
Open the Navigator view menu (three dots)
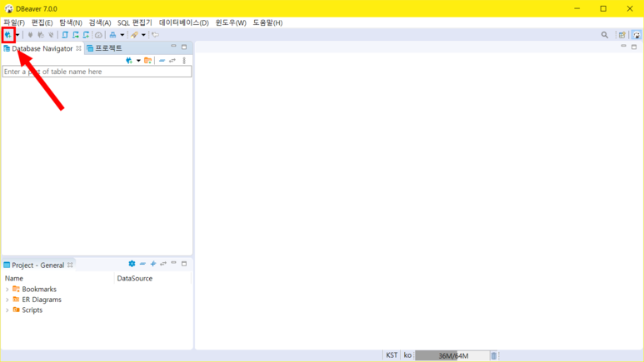(x=184, y=61)
